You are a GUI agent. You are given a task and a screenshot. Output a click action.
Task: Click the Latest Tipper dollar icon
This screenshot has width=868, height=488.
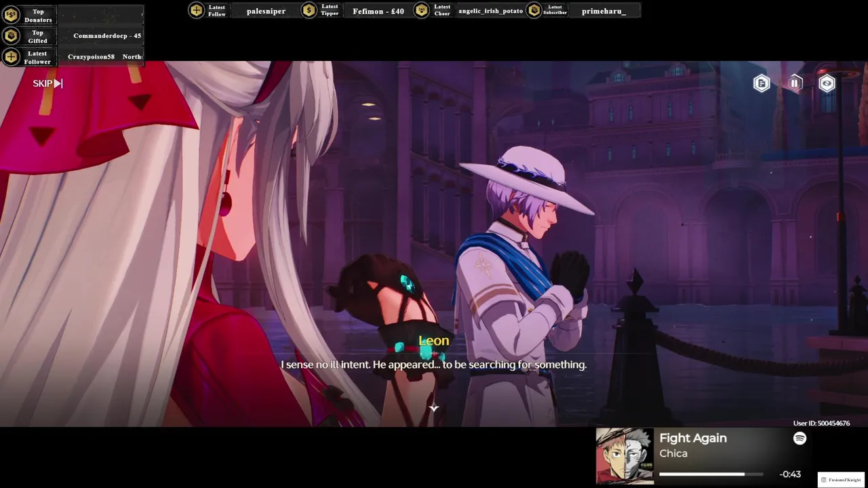309,10
